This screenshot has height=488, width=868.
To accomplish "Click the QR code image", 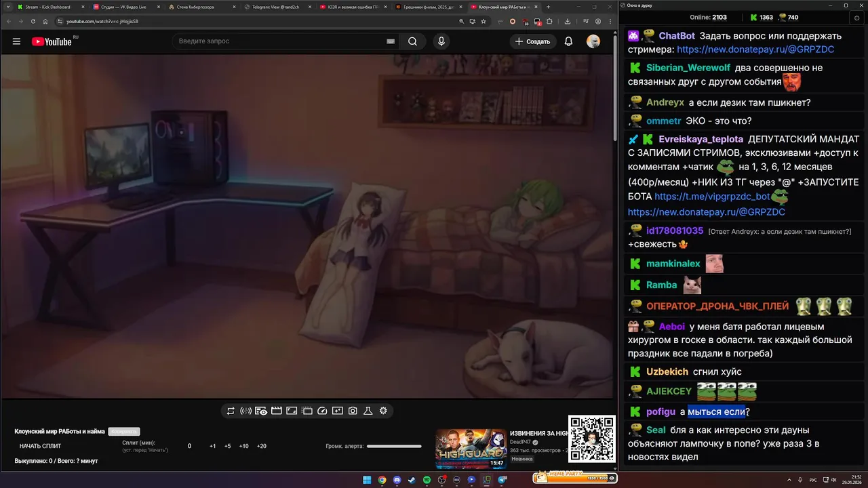I will pos(592,439).
